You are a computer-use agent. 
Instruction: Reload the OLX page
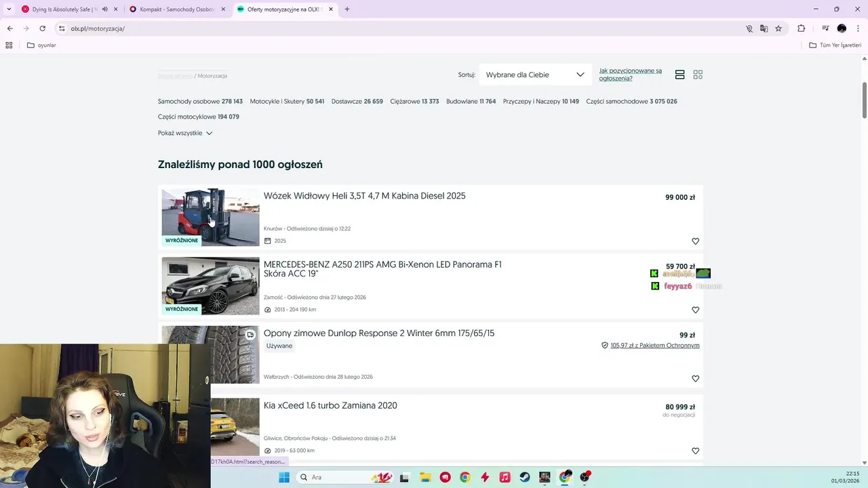point(42,28)
